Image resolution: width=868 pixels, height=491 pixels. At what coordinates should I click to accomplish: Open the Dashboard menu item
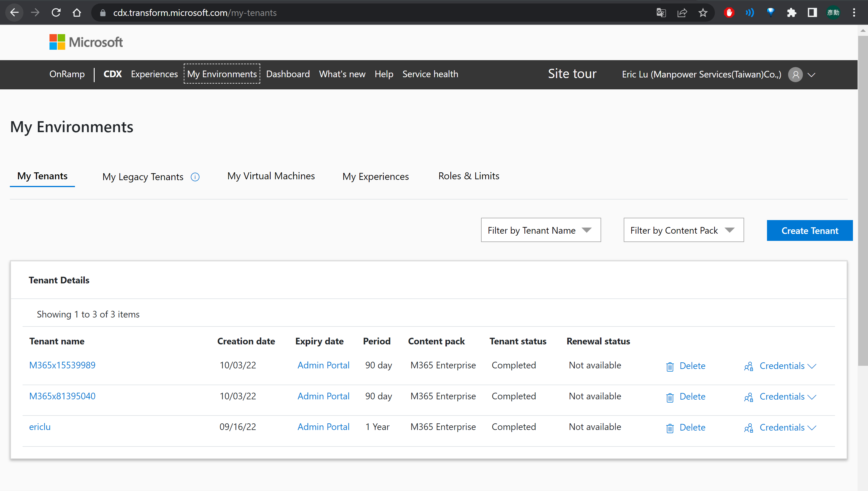[287, 74]
